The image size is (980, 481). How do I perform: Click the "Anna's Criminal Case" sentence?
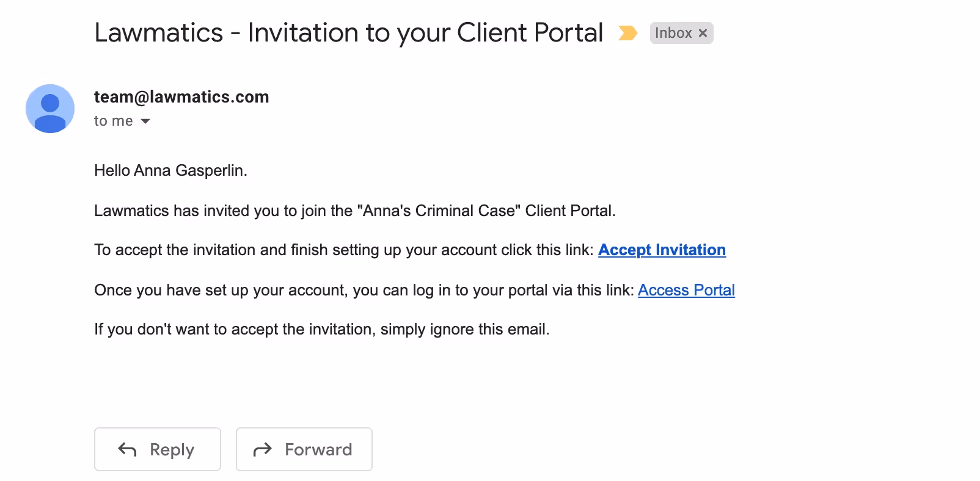click(x=355, y=211)
